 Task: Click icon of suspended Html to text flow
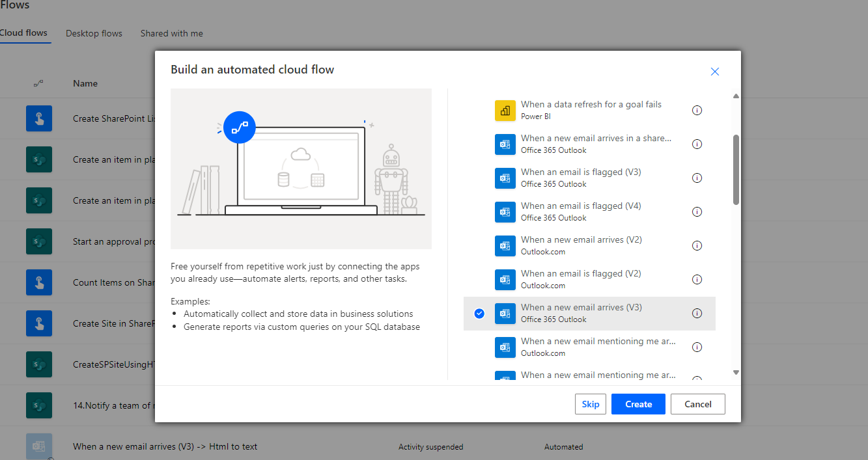pos(39,446)
